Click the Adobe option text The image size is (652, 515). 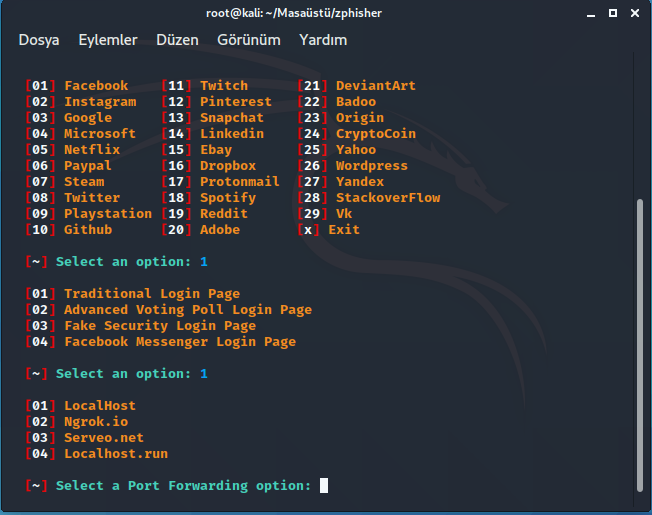[220, 229]
